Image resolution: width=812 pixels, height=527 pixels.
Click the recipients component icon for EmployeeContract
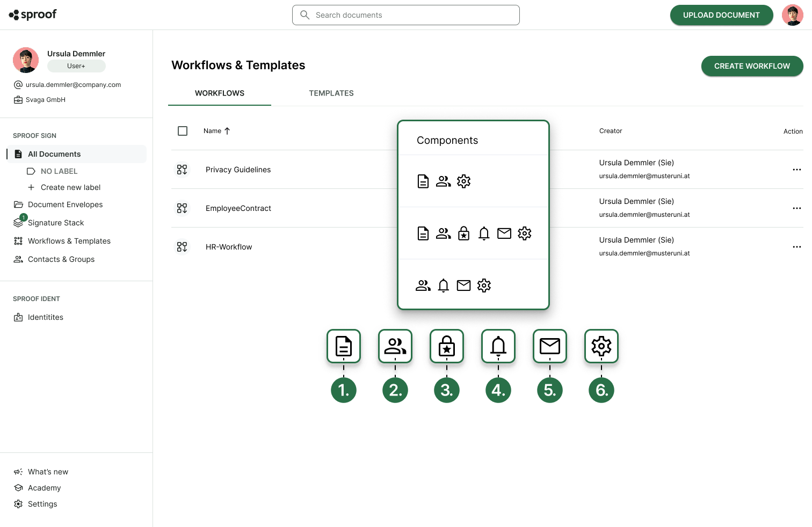point(444,233)
